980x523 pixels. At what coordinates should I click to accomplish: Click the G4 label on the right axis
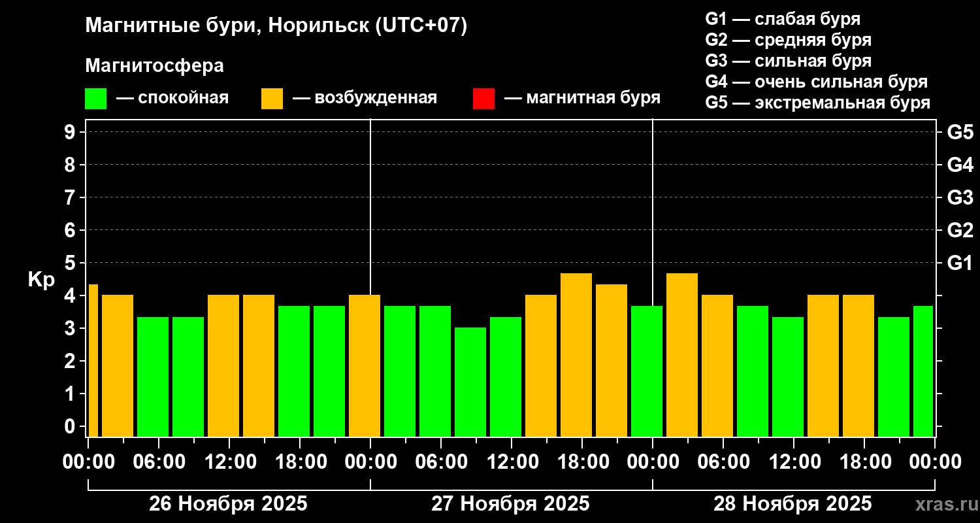pos(960,165)
